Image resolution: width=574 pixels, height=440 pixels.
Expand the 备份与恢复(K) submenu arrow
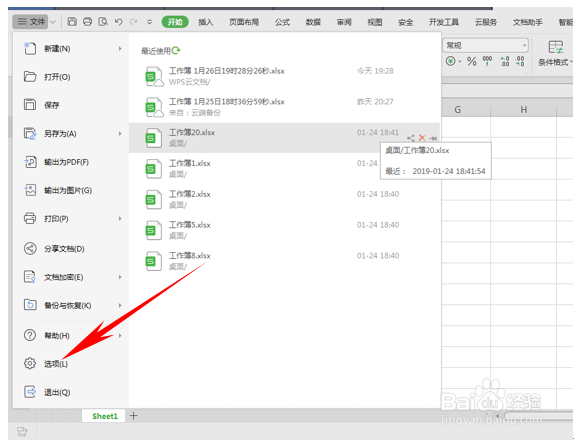(x=120, y=305)
